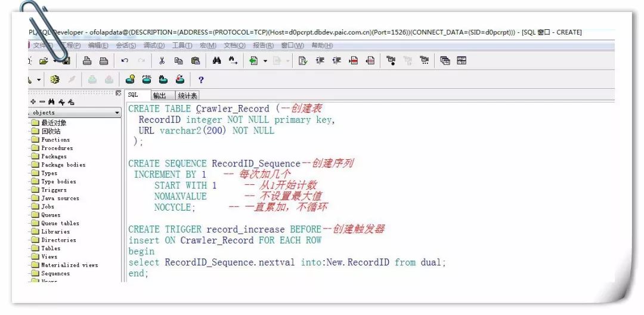Open the 文档(O) menu
This screenshot has height=315, width=644.
pos(234,45)
